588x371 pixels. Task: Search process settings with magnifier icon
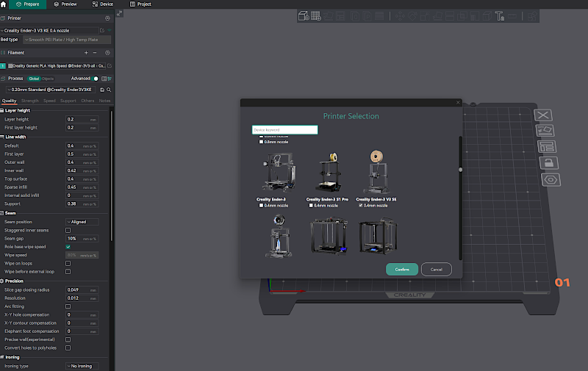point(109,90)
